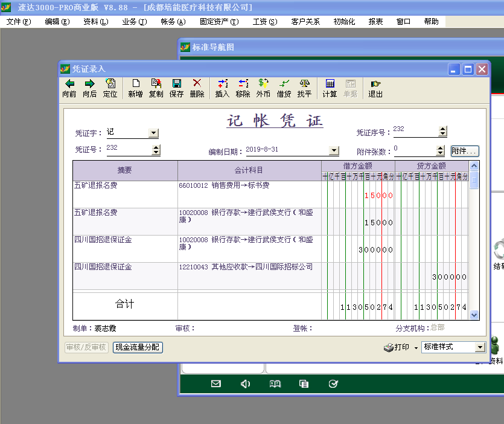This screenshot has width=504, height=424.
Task: Click the 找平 balance scale icon
Action: pos(304,84)
